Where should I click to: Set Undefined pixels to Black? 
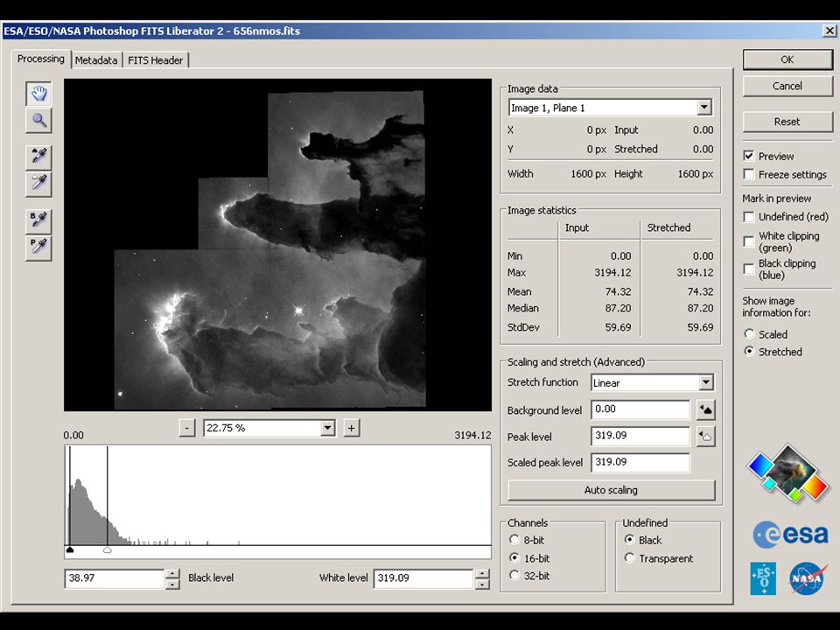click(x=630, y=540)
